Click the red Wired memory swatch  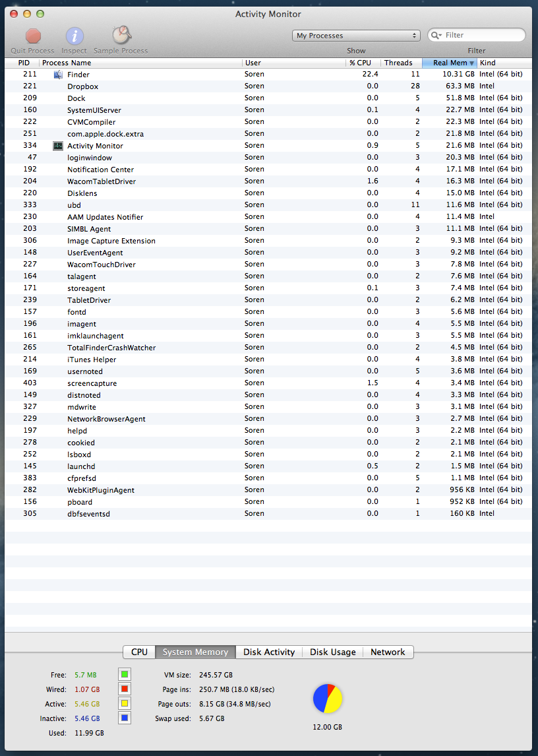pyautogui.click(x=125, y=689)
